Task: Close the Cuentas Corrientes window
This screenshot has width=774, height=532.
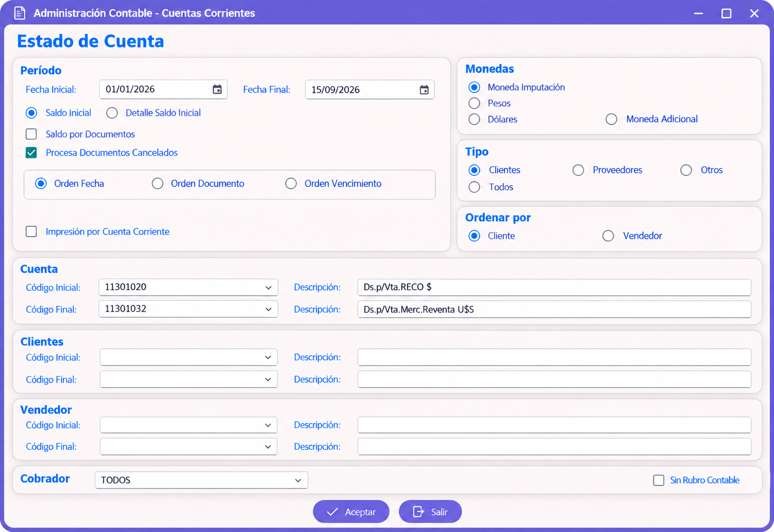Action: (754, 13)
